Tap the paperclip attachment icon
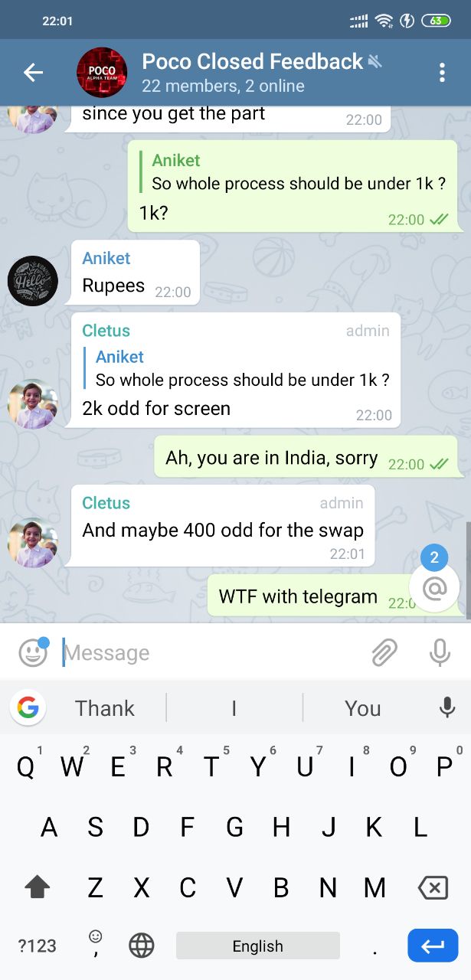The height and width of the screenshot is (980, 471). (384, 653)
